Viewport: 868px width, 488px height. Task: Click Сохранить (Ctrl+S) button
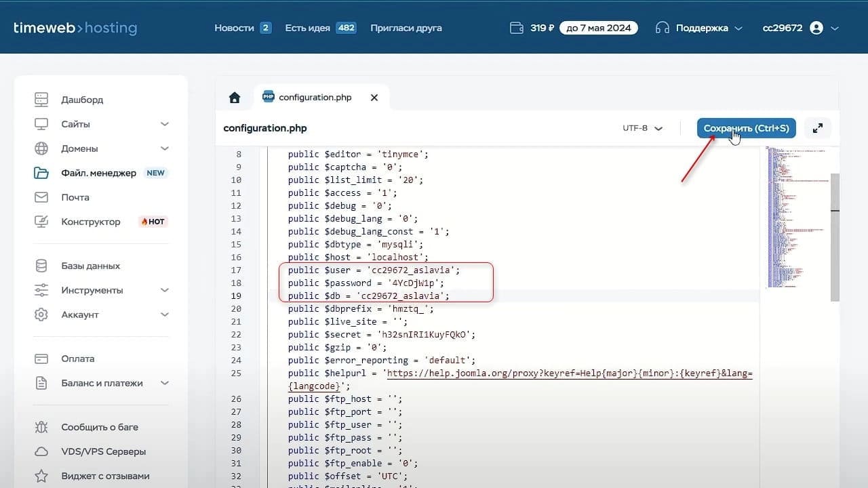click(x=746, y=128)
